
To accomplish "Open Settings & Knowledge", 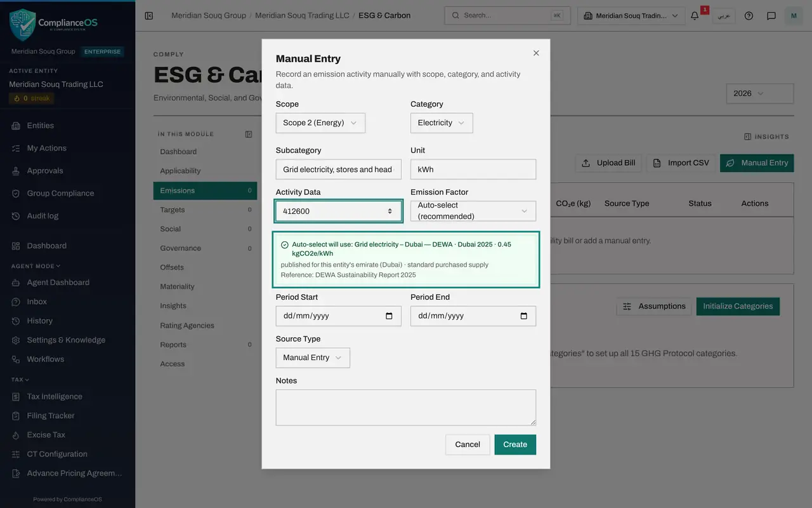I will pyautogui.click(x=67, y=340).
